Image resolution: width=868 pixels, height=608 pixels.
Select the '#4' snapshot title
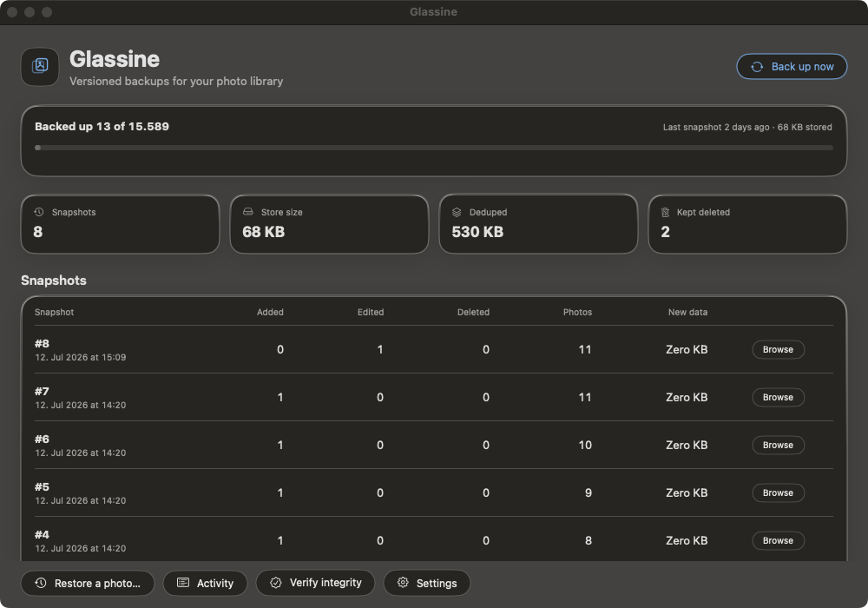pyautogui.click(x=42, y=534)
